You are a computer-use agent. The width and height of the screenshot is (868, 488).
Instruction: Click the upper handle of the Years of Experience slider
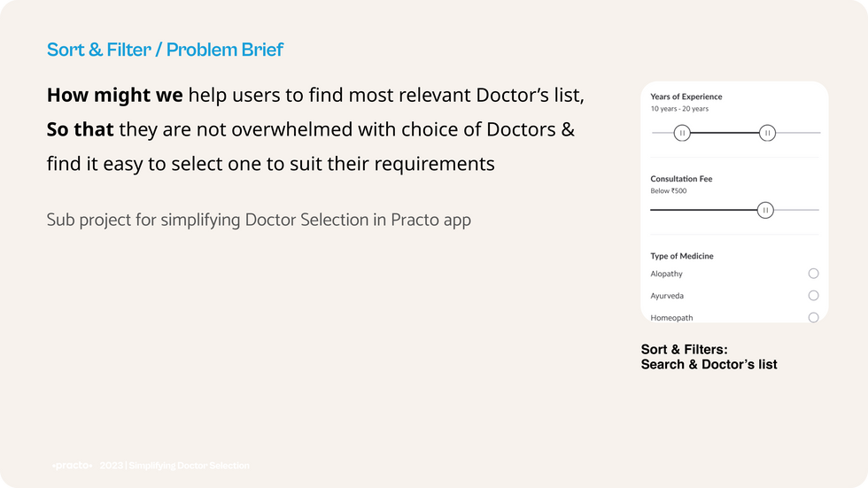(x=767, y=133)
